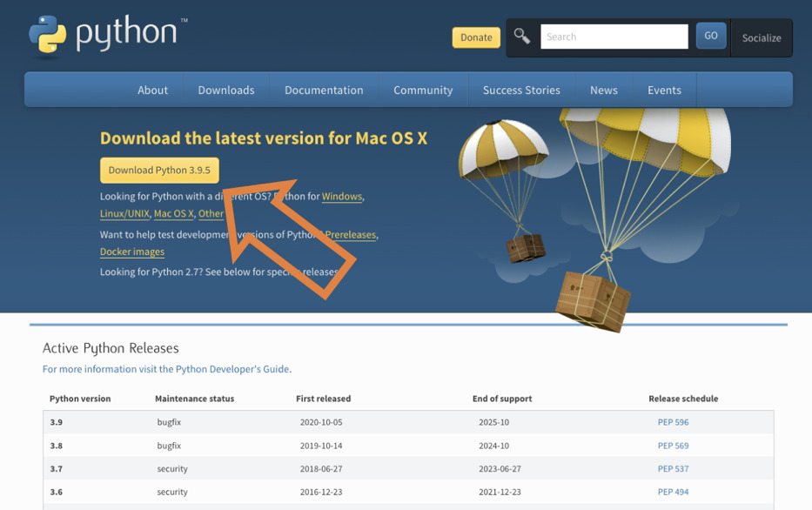This screenshot has height=510, width=812.
Task: Click the Active Python Releases heading
Action: 111,348
